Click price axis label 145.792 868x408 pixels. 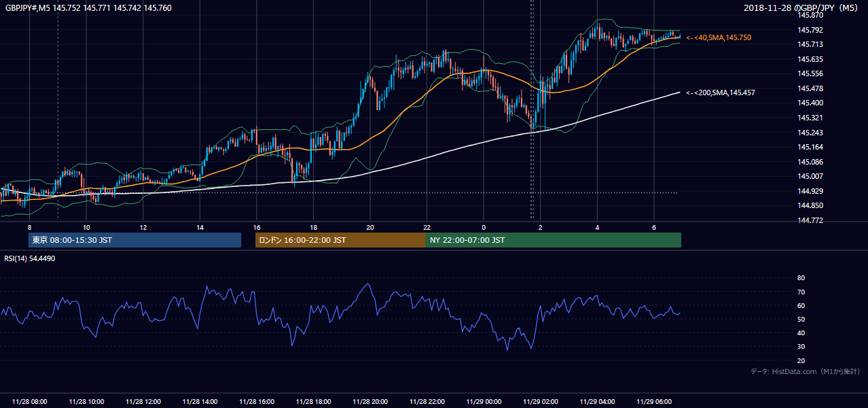tap(809, 30)
